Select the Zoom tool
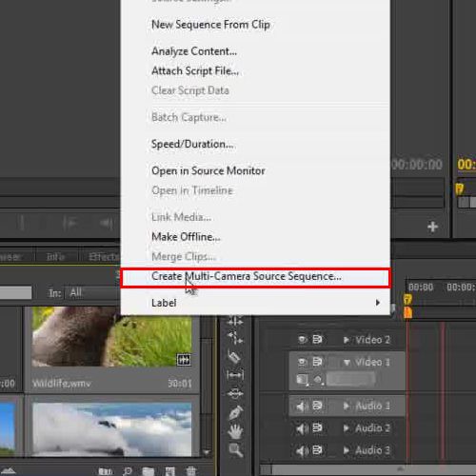This screenshot has width=476, height=476. tap(236, 450)
